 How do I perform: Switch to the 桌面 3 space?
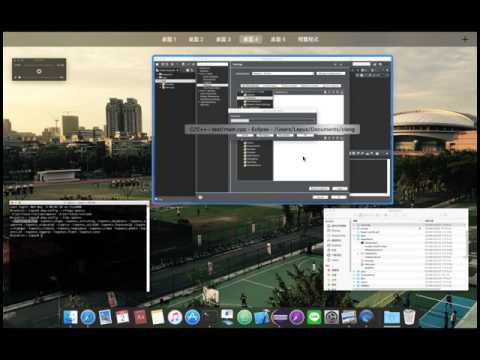point(223,39)
